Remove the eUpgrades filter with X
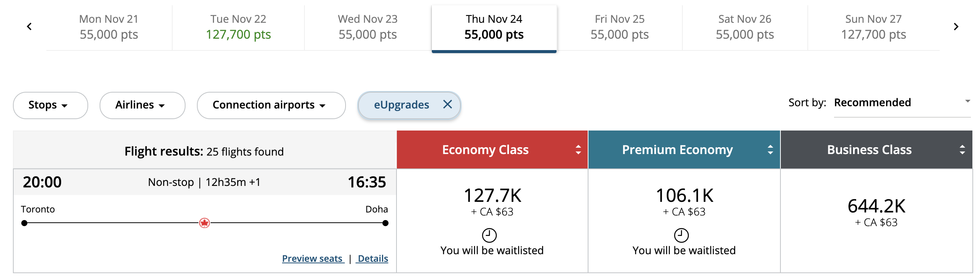 pyautogui.click(x=447, y=104)
